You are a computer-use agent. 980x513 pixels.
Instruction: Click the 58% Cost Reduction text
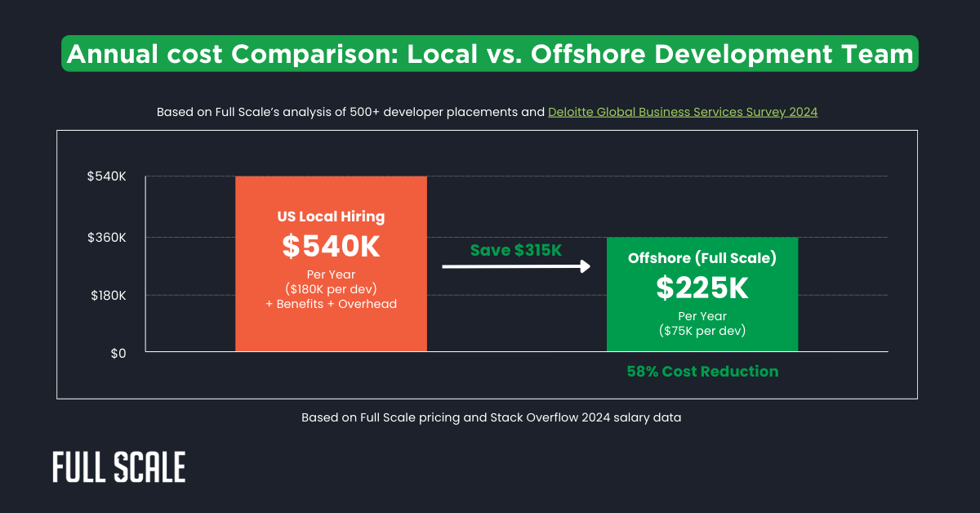[702, 371]
